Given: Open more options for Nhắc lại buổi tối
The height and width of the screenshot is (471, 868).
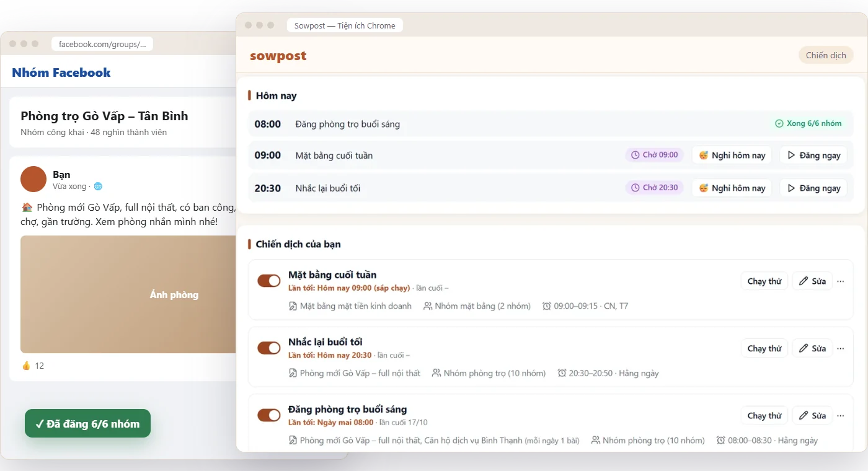Looking at the screenshot, I should tap(841, 348).
